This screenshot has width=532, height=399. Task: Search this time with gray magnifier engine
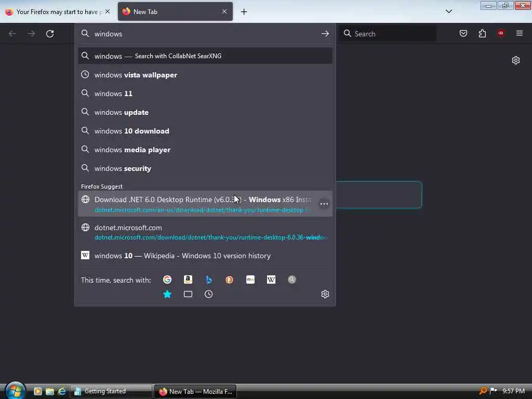pyautogui.click(x=292, y=280)
